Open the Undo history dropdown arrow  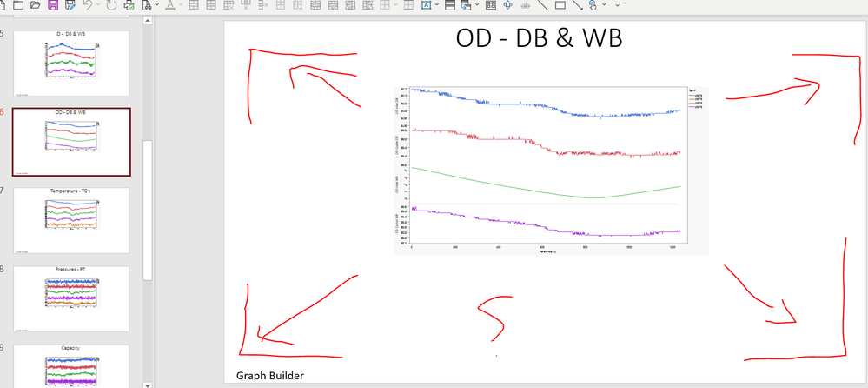point(98,4)
